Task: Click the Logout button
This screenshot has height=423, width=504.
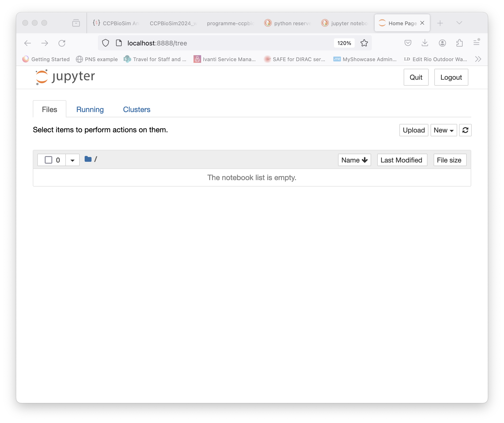Action: pyautogui.click(x=451, y=77)
